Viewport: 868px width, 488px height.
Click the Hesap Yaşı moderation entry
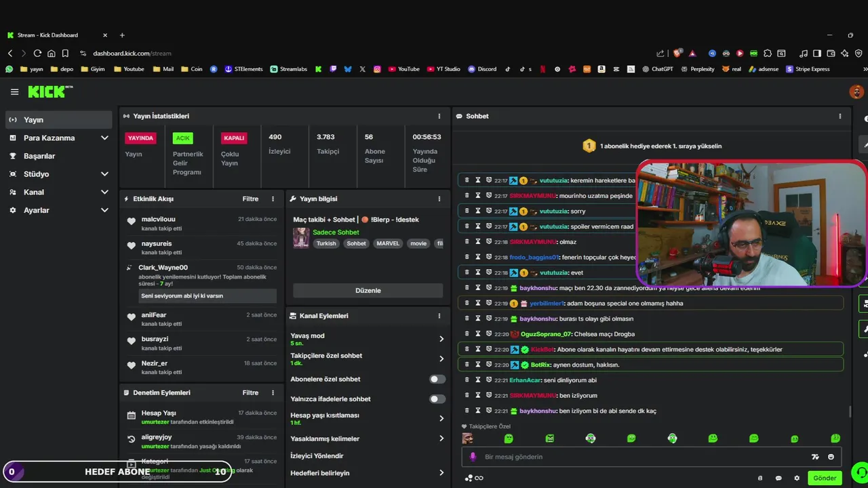coord(201,417)
